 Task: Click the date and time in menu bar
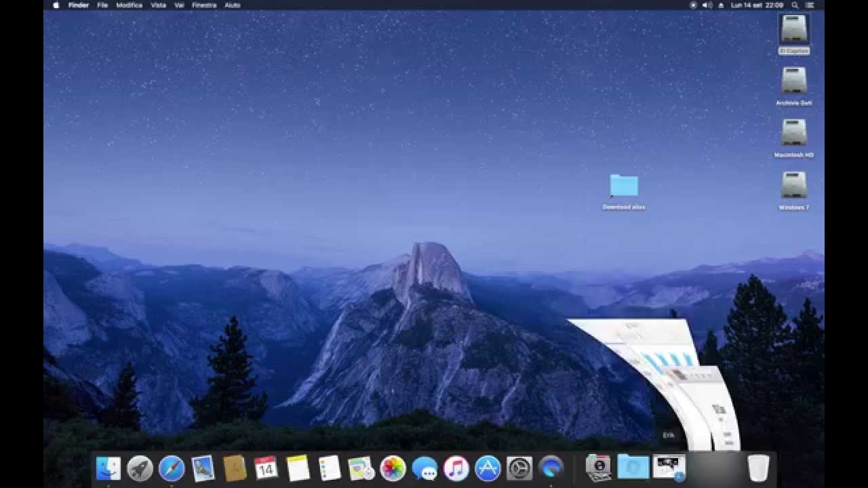pyautogui.click(x=757, y=5)
